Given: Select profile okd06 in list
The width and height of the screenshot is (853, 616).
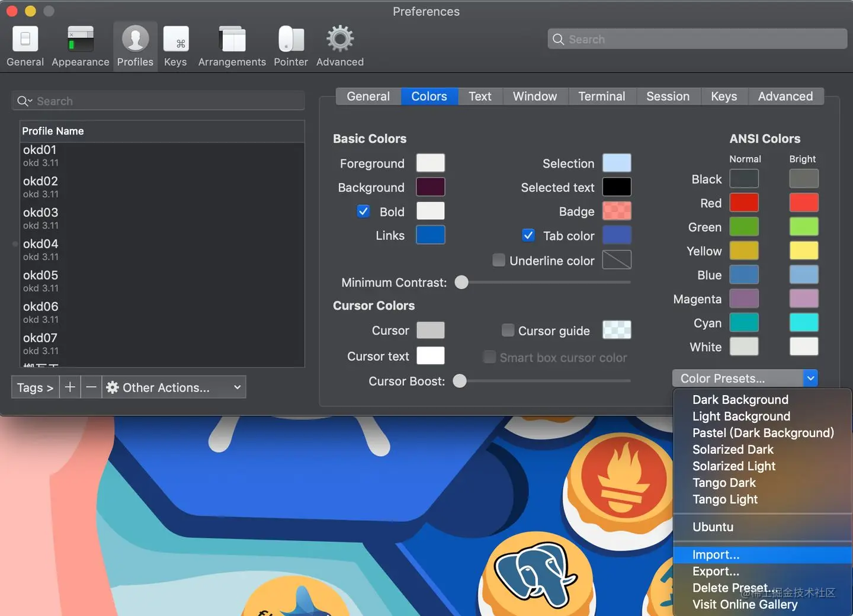Looking at the screenshot, I should click(x=162, y=312).
